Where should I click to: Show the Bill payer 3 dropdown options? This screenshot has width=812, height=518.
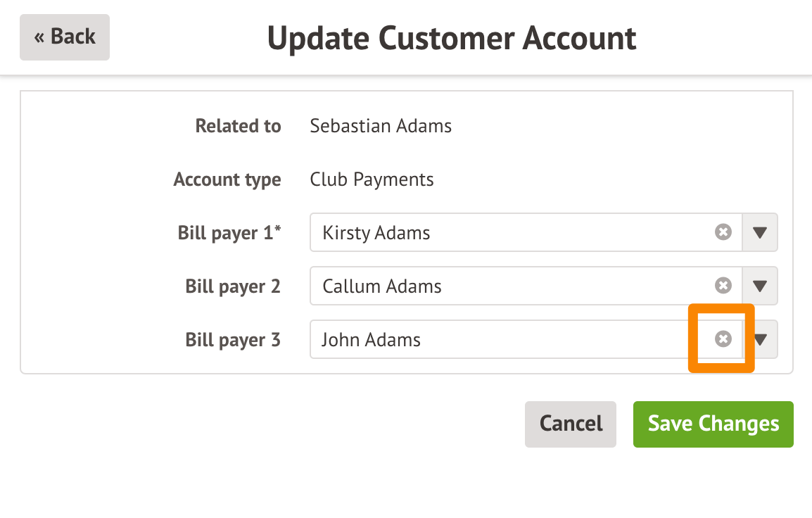pyautogui.click(x=761, y=339)
